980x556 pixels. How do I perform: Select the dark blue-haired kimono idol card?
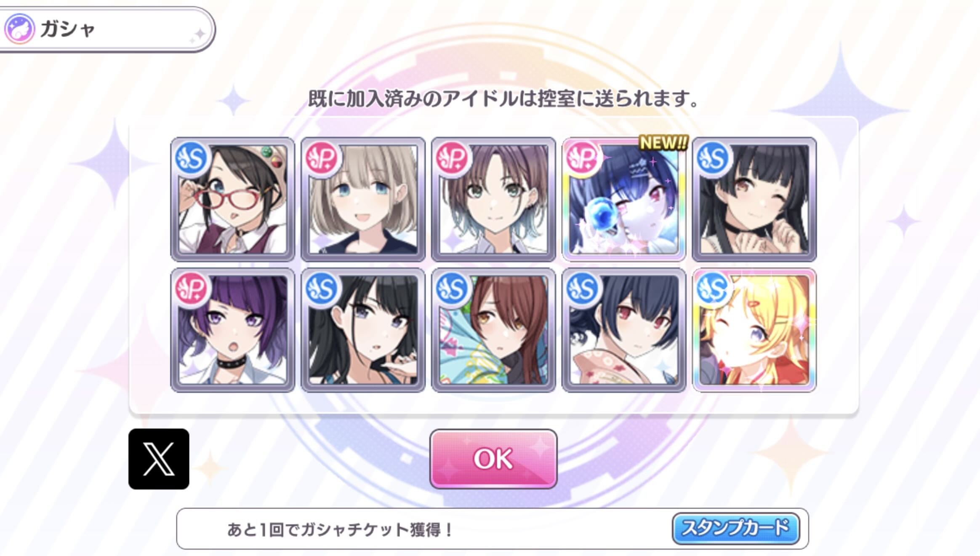624,330
